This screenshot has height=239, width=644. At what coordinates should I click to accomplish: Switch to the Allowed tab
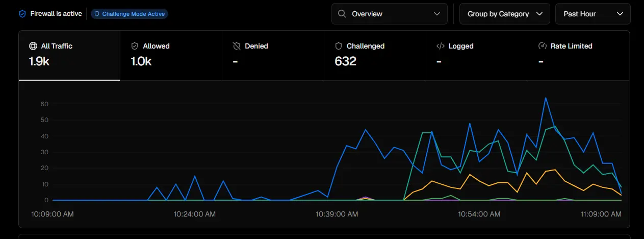click(x=171, y=56)
